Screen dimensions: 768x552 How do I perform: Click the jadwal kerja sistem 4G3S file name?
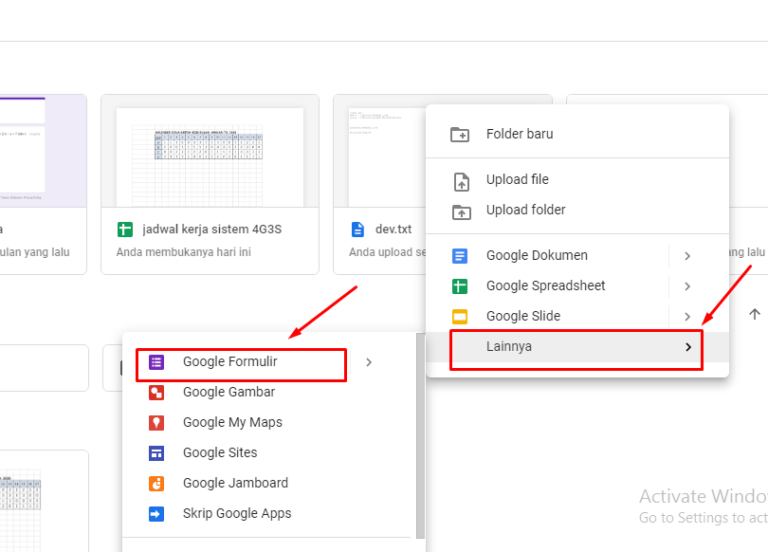[x=212, y=229]
